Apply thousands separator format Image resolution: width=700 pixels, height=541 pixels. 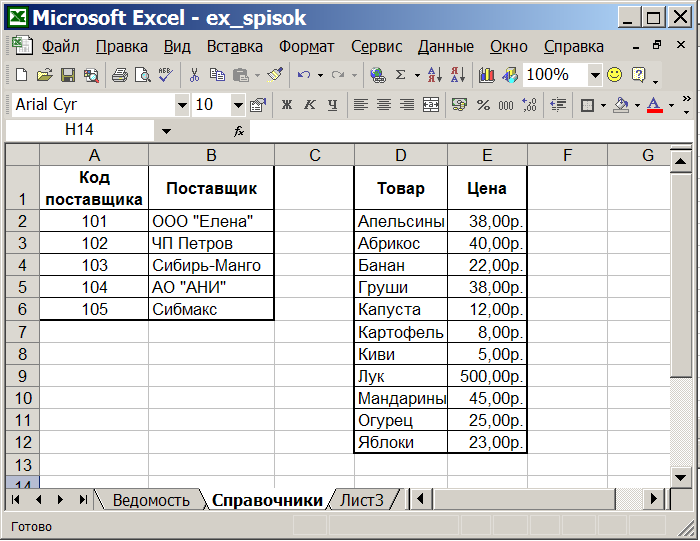tap(506, 105)
